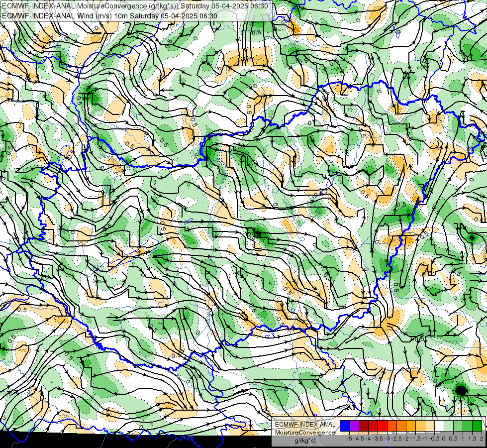Click the medium green swatch between 1 and 1.5

468,426
